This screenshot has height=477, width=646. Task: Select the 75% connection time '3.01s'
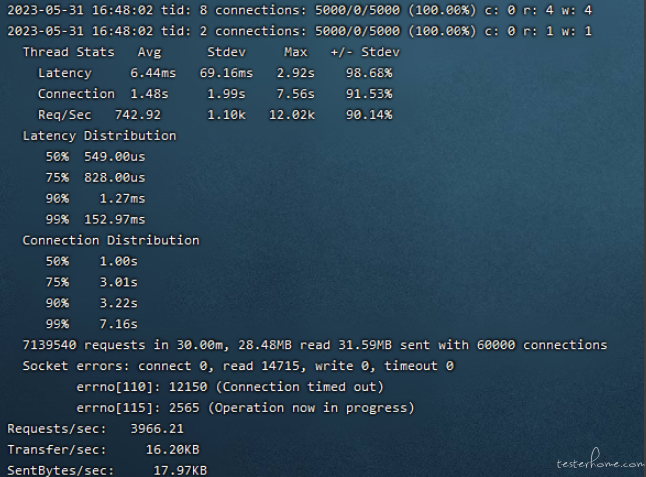(118, 283)
